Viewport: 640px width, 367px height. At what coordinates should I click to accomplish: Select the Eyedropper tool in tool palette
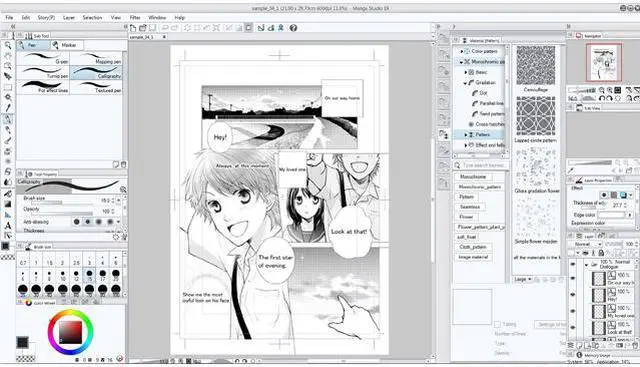point(8,108)
